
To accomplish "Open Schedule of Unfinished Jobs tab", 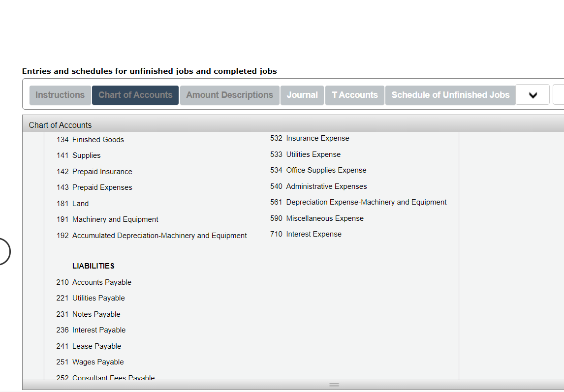I will tap(450, 95).
